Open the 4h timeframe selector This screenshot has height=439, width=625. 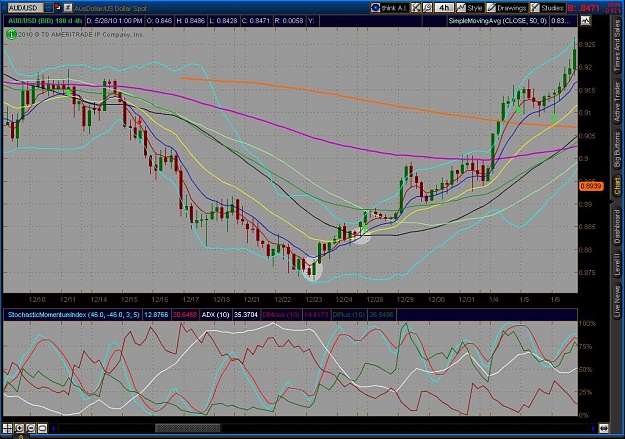click(444, 8)
